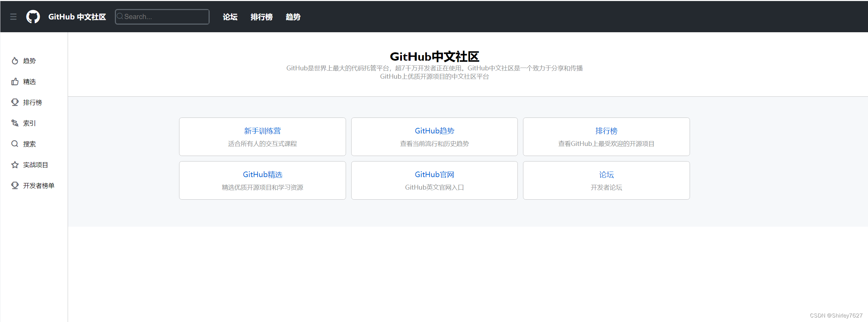Select the 趋势 flame icon in sidebar
This screenshot has height=322, width=868.
coord(15,61)
